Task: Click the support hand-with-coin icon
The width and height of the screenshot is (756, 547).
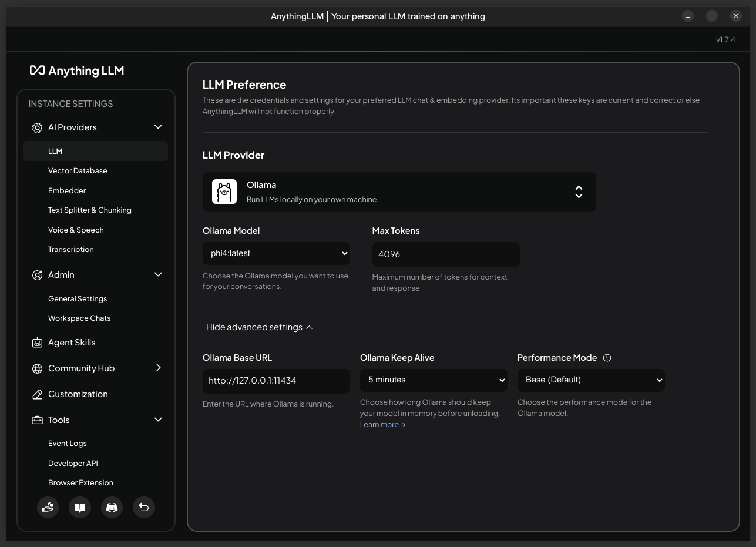Action: (48, 507)
